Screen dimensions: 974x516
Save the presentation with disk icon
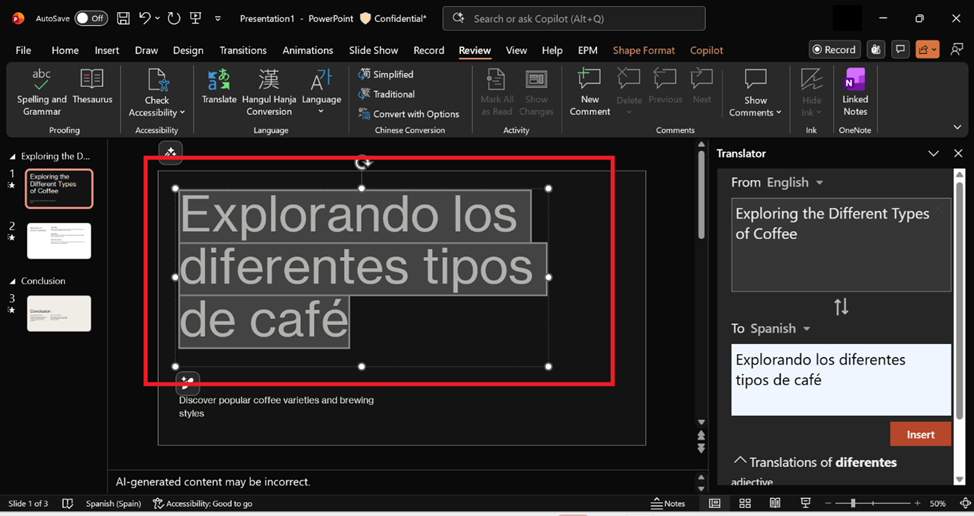pos(124,19)
